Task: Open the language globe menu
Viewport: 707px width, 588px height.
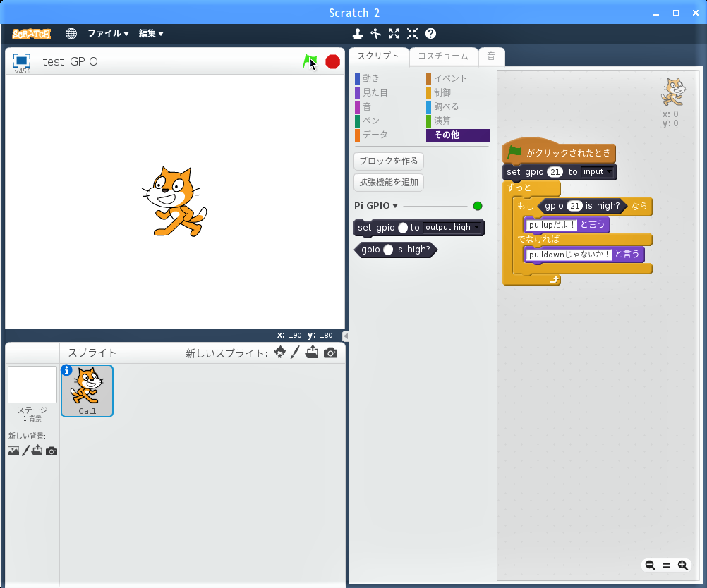Action: click(71, 33)
